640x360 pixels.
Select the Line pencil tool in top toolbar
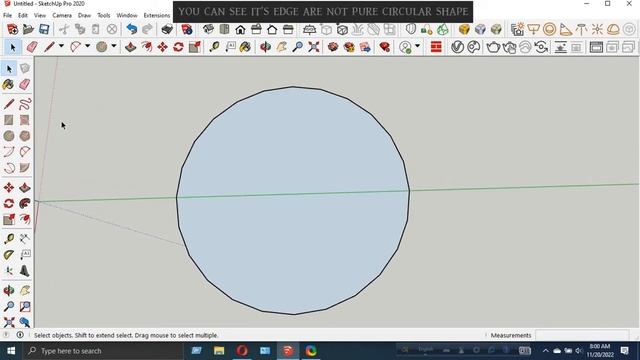coord(49,47)
